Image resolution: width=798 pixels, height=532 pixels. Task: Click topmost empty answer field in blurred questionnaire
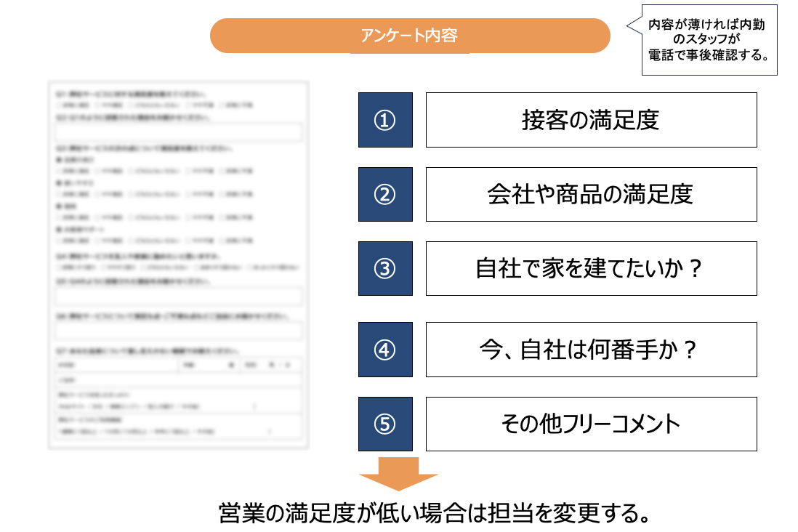pyautogui.click(x=178, y=132)
